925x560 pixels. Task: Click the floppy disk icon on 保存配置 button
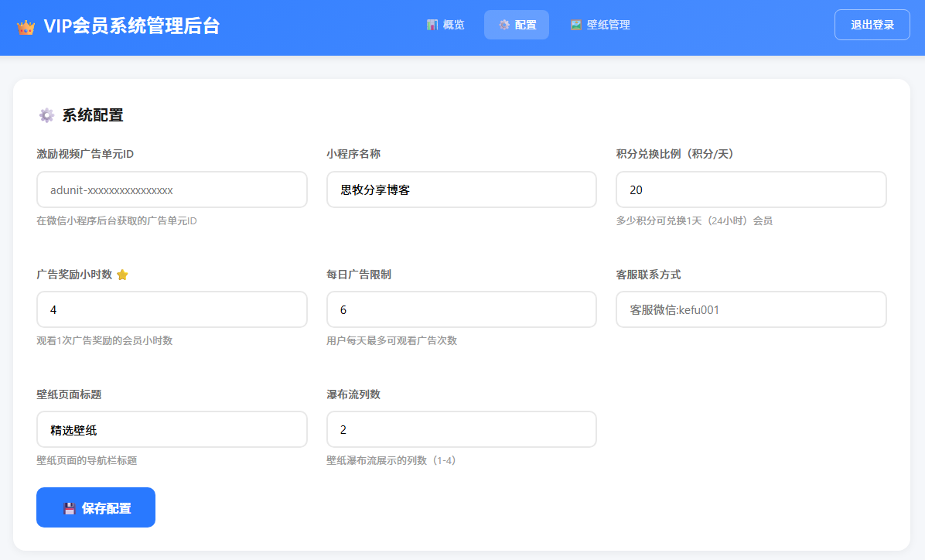(70, 507)
